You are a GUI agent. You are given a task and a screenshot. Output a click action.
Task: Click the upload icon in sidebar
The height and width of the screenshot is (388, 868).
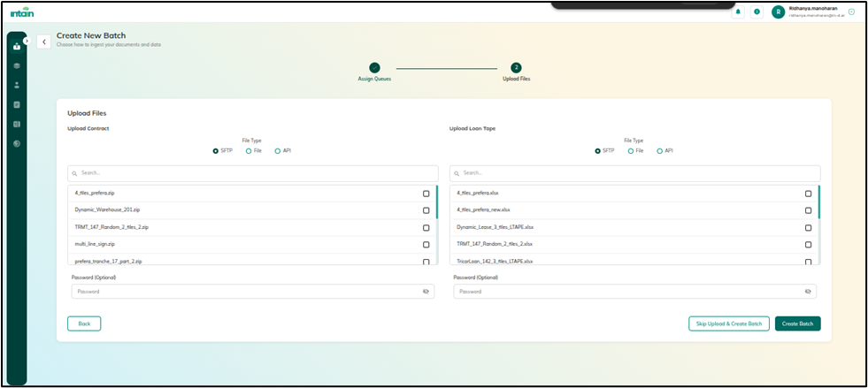click(17, 46)
